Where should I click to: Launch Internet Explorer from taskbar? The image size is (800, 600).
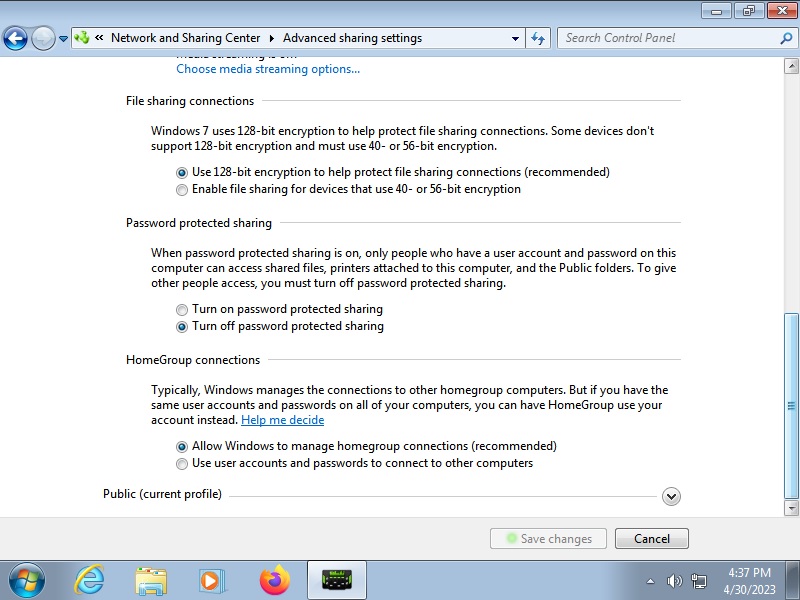[89, 580]
